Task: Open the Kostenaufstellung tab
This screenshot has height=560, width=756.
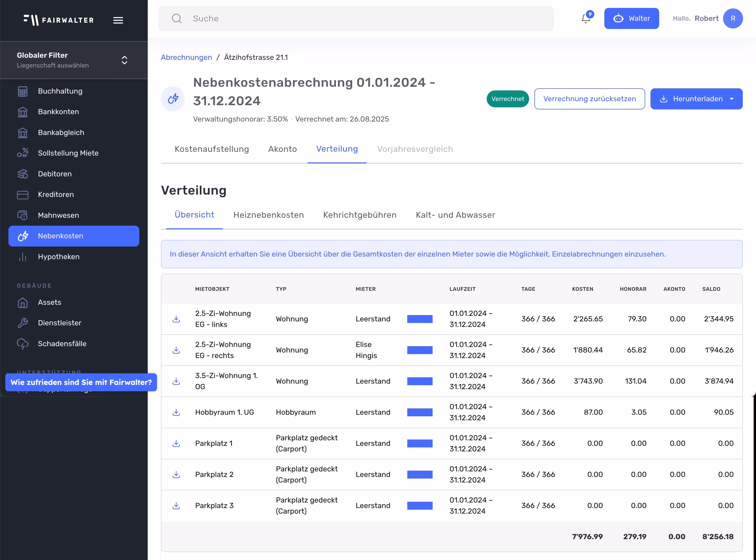Action: pos(212,149)
